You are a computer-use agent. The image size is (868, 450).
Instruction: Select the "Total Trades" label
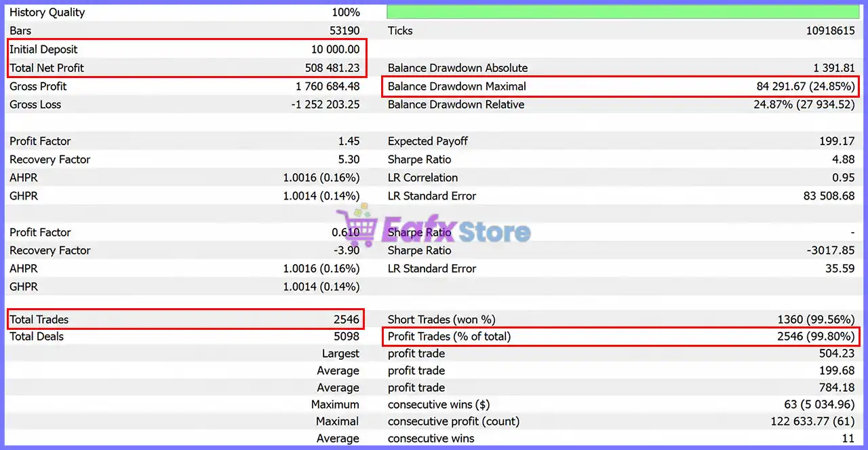tap(39, 320)
